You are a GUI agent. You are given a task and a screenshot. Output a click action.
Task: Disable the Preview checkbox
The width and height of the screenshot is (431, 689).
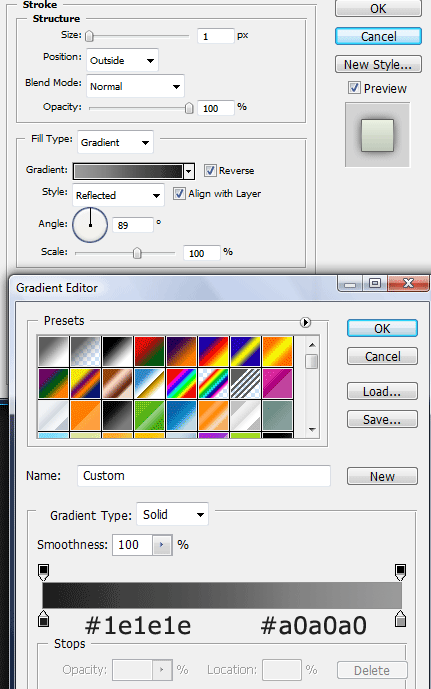(354, 88)
